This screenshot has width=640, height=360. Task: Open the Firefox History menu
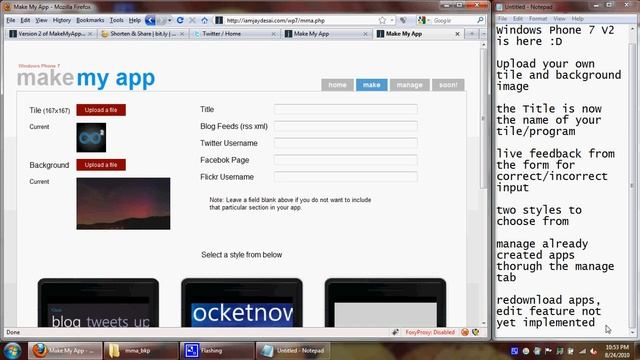click(62, 20)
